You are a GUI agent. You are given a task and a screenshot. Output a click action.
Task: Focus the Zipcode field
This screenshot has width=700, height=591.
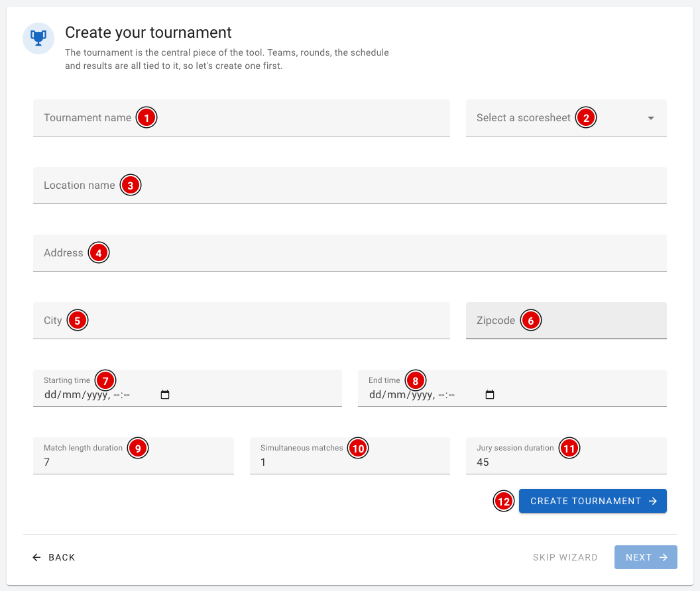567,321
